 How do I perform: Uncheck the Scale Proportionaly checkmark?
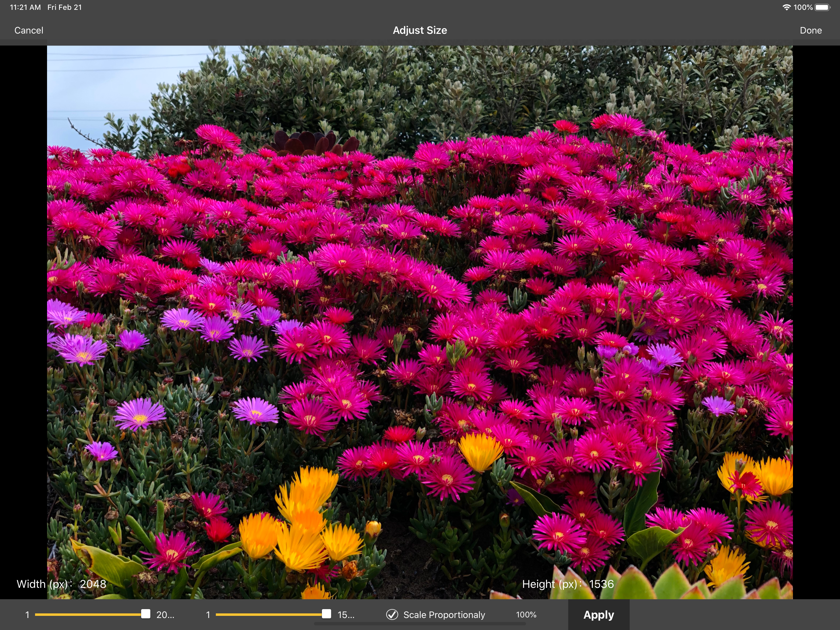click(392, 614)
